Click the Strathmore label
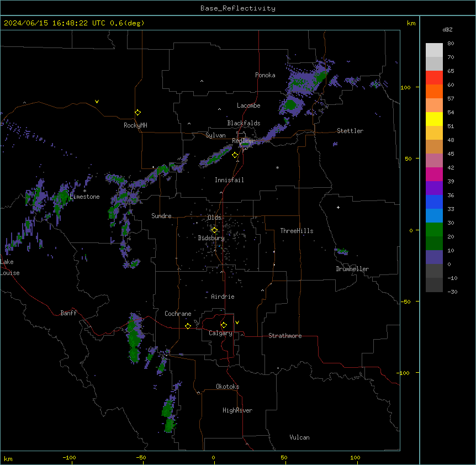Viewport: 476px width, 465px height. (285, 336)
